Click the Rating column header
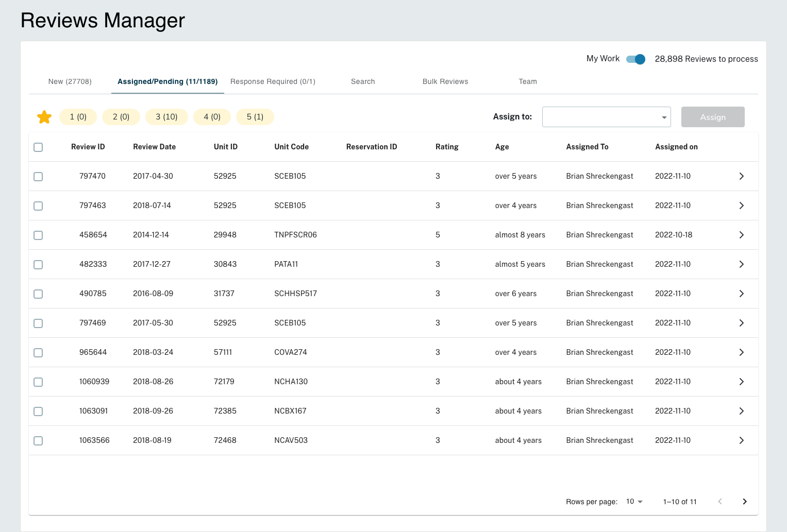Viewport: 787px width, 532px height. pyautogui.click(x=447, y=147)
